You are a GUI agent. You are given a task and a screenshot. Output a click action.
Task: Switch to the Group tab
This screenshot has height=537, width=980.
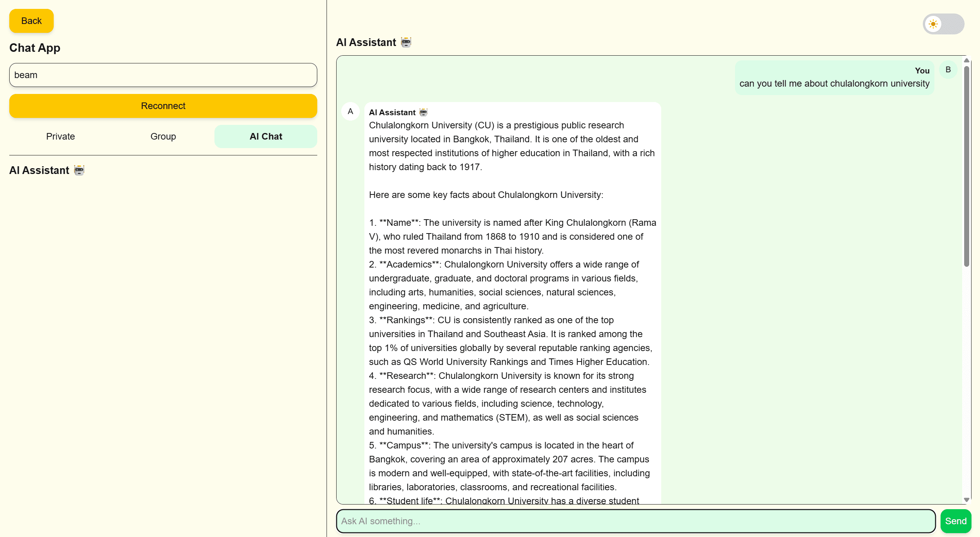coord(163,136)
